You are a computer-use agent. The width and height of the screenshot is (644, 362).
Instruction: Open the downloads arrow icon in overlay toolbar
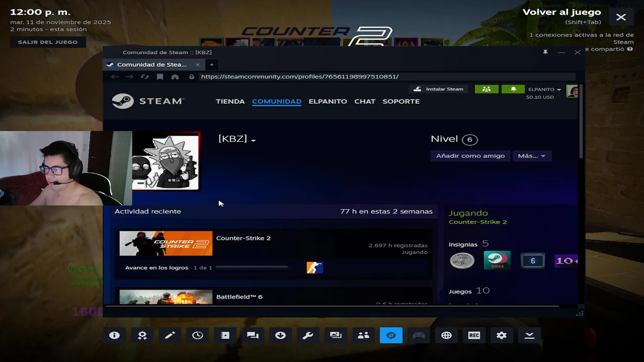point(281,335)
